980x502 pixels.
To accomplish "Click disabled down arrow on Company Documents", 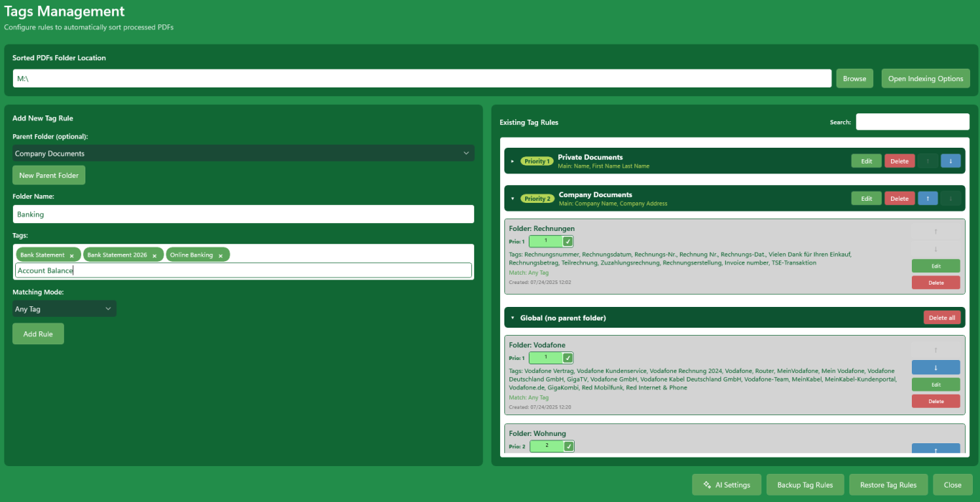I will click(951, 199).
